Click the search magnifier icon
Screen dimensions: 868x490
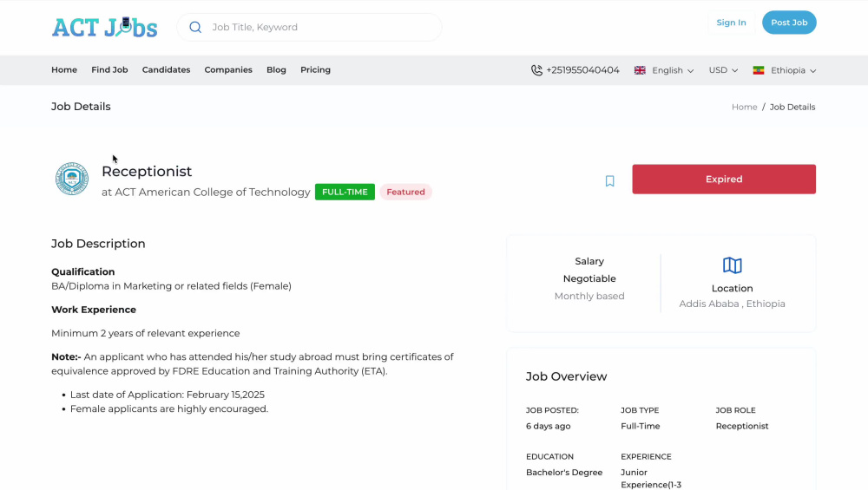pos(195,27)
